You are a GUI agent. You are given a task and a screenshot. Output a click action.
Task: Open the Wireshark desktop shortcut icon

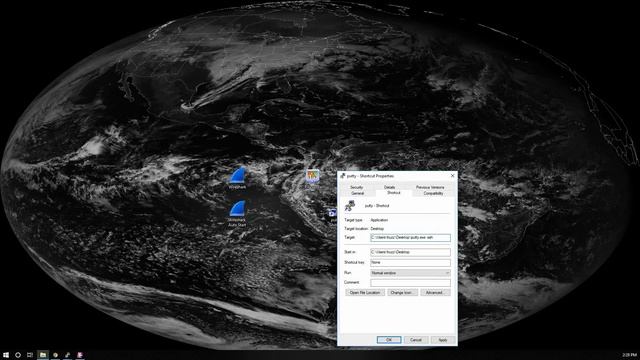pyautogui.click(x=237, y=177)
